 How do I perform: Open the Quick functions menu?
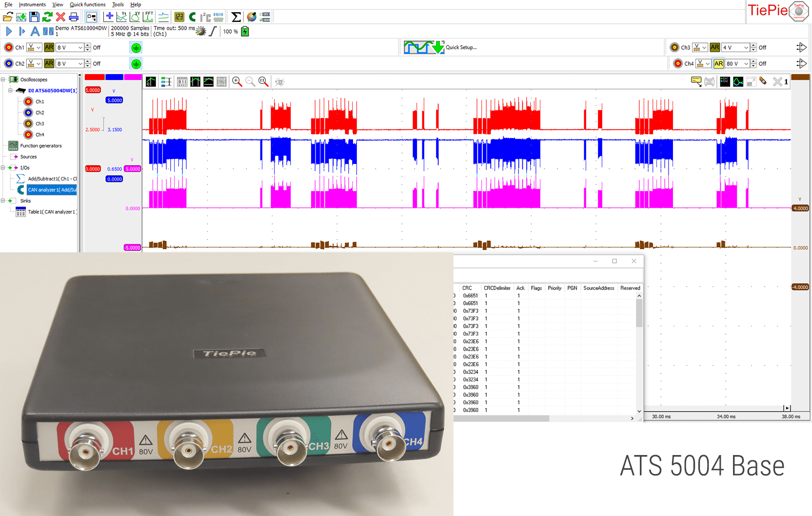[x=87, y=4]
